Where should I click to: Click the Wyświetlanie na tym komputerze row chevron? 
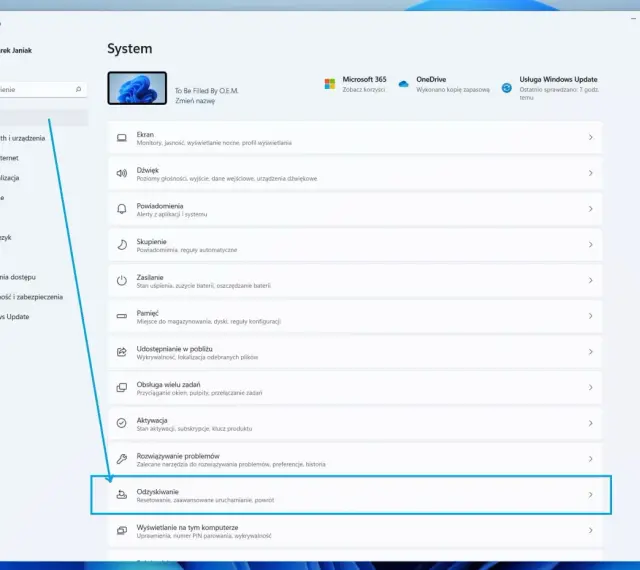(x=591, y=530)
